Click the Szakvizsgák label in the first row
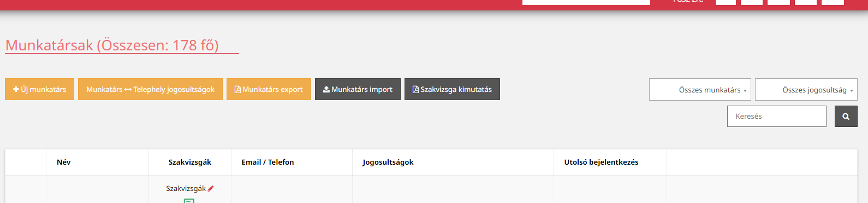This screenshot has height=203, width=868. 186,189
